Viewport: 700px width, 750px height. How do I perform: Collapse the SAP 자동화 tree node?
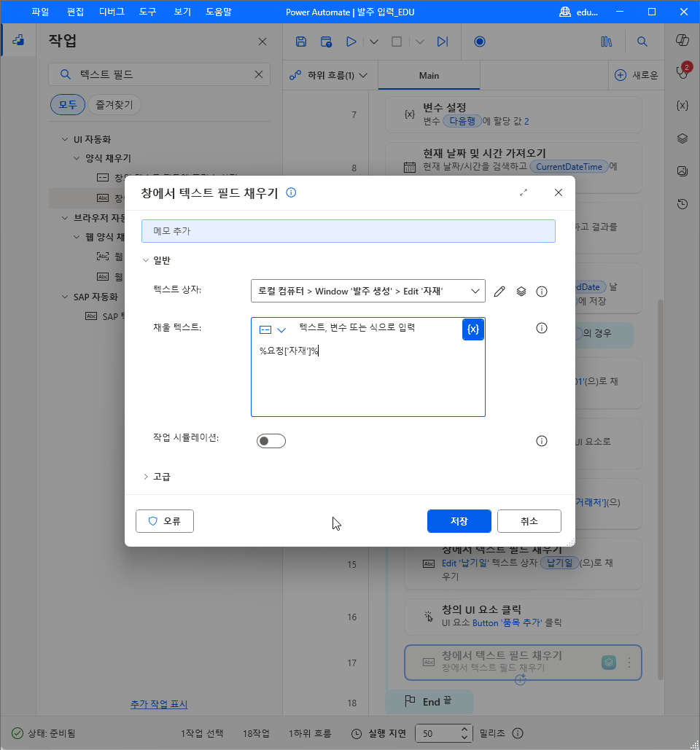(x=65, y=297)
